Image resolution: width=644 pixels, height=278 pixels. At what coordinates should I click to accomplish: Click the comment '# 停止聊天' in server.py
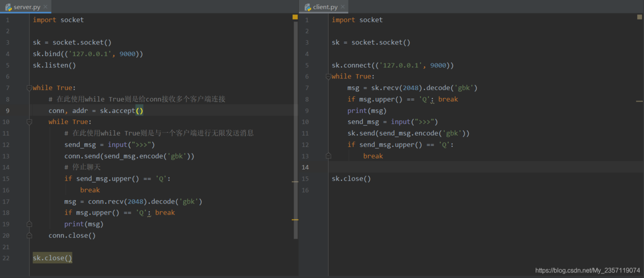click(82, 167)
